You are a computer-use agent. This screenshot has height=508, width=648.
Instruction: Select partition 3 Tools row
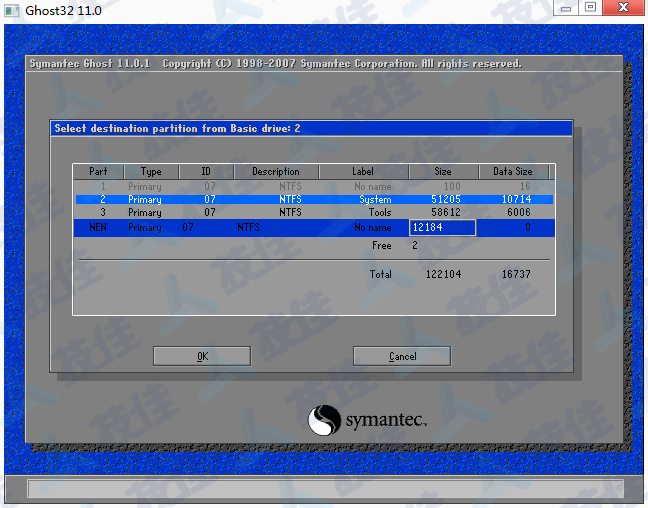[314, 212]
